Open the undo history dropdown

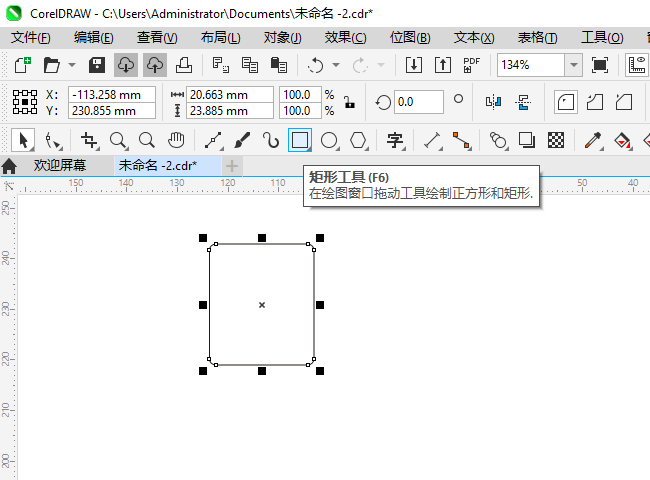click(x=336, y=65)
